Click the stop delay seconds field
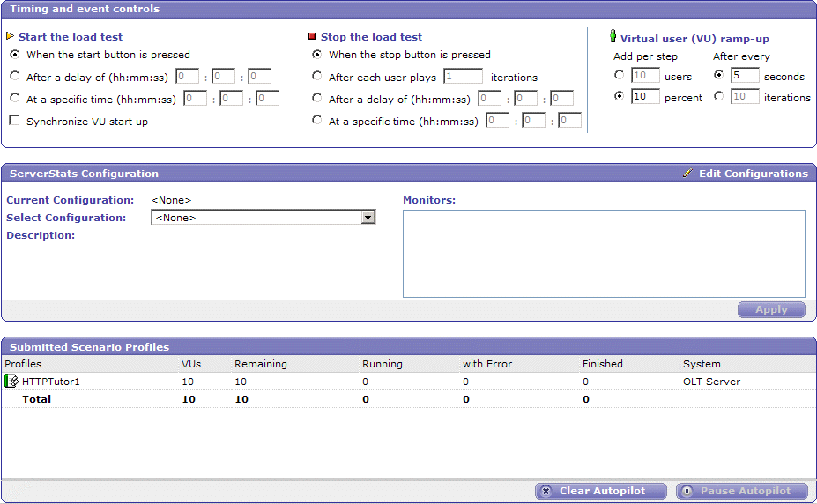This screenshot has width=817, height=504. click(x=562, y=98)
